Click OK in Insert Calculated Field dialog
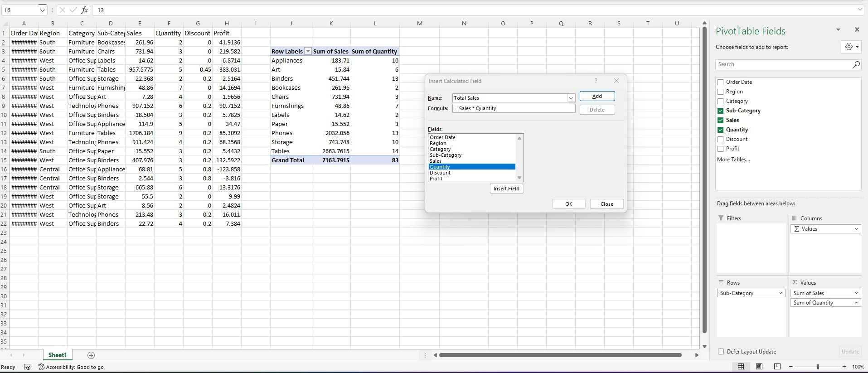 [x=568, y=204]
